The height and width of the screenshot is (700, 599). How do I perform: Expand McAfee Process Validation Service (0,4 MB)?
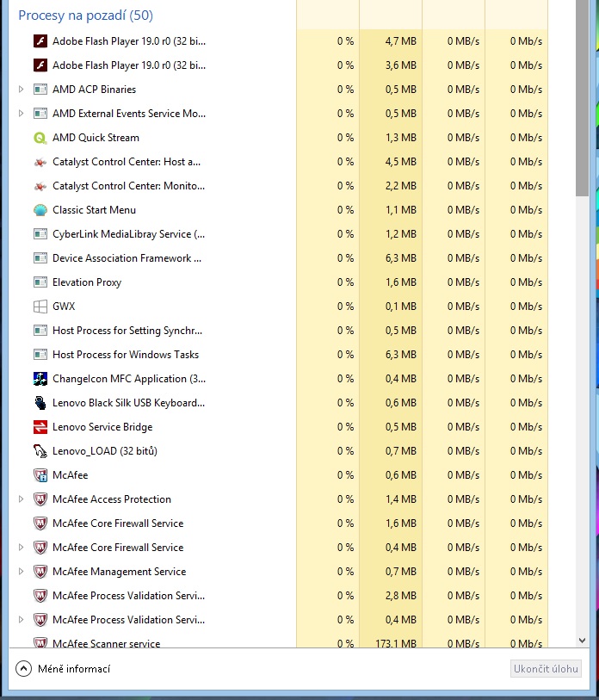[x=21, y=620]
